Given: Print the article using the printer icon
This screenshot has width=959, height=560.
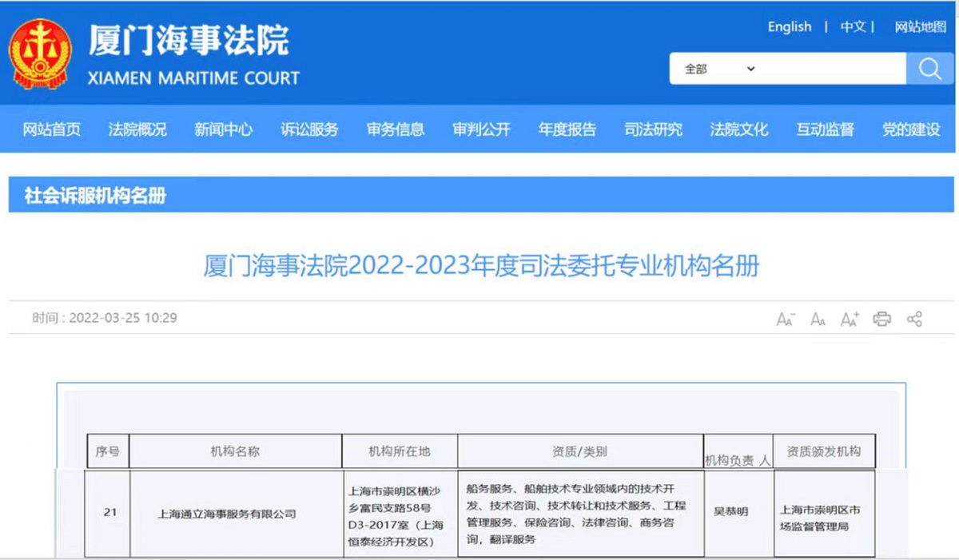Looking at the screenshot, I should [881, 318].
